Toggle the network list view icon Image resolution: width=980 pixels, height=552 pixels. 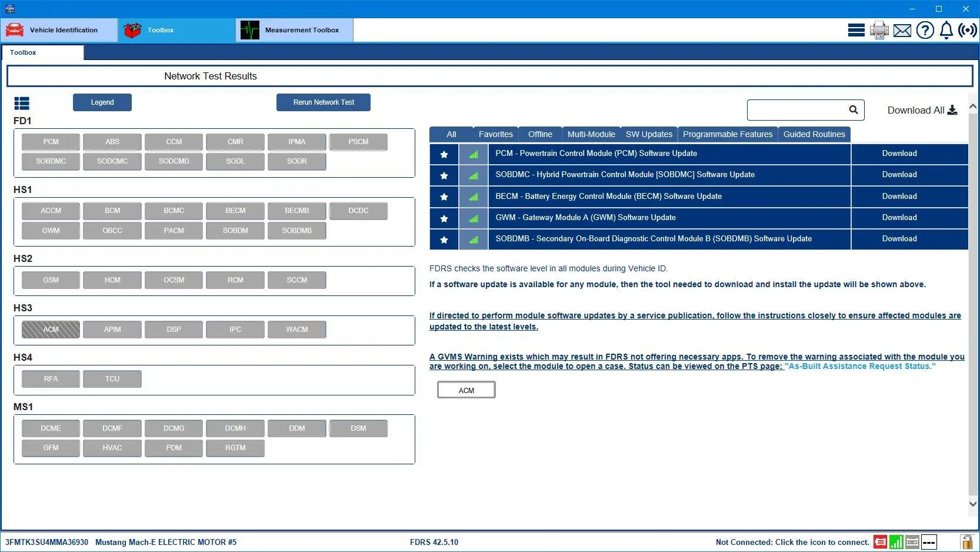pos(22,104)
